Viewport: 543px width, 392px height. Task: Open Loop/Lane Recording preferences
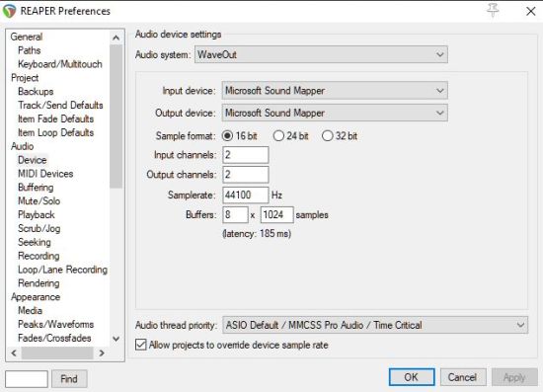click(x=62, y=270)
